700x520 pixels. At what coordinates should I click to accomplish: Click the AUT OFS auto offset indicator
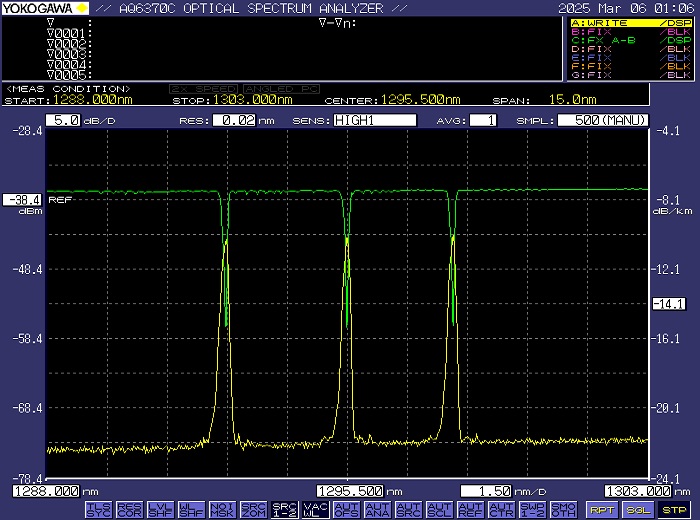[x=346, y=509]
